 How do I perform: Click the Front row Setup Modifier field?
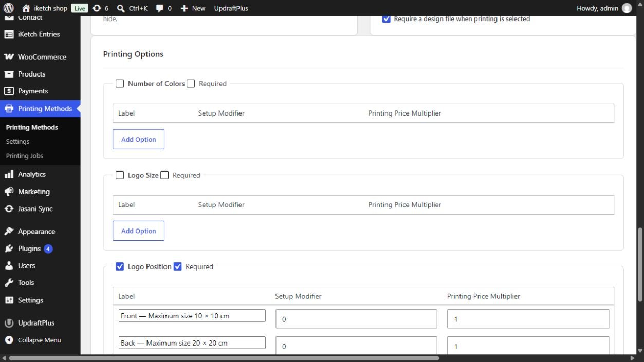(x=356, y=319)
